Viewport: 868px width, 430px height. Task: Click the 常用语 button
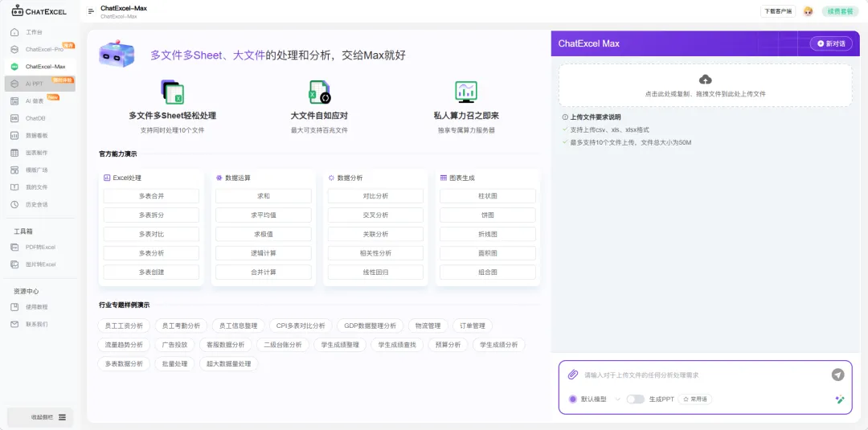[x=694, y=399]
